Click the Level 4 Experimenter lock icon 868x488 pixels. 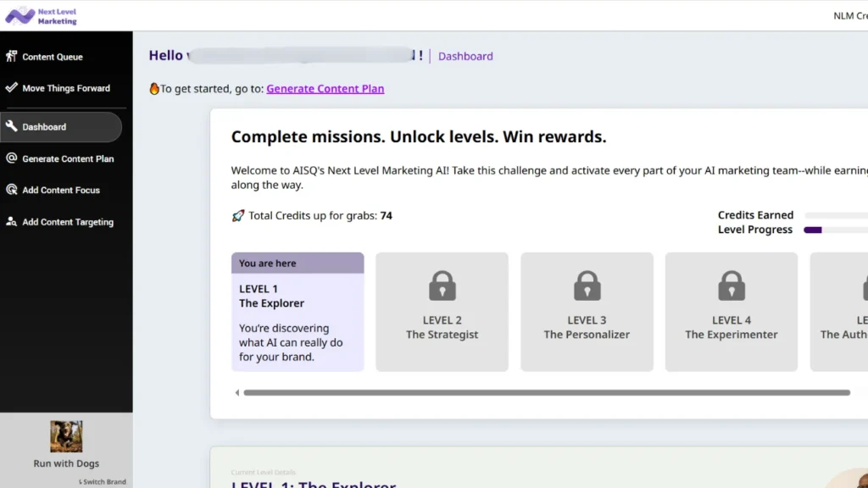[x=731, y=286]
